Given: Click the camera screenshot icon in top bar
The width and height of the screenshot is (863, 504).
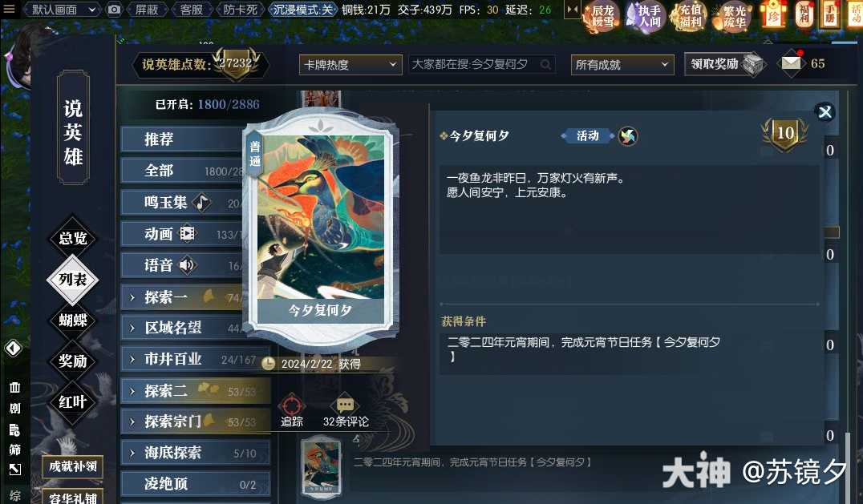Looking at the screenshot, I should [x=114, y=10].
